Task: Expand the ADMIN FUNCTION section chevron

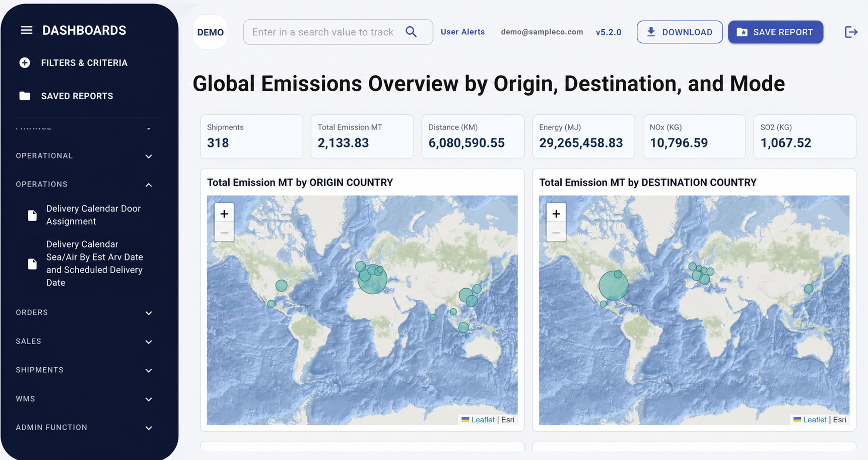Action: [149, 428]
